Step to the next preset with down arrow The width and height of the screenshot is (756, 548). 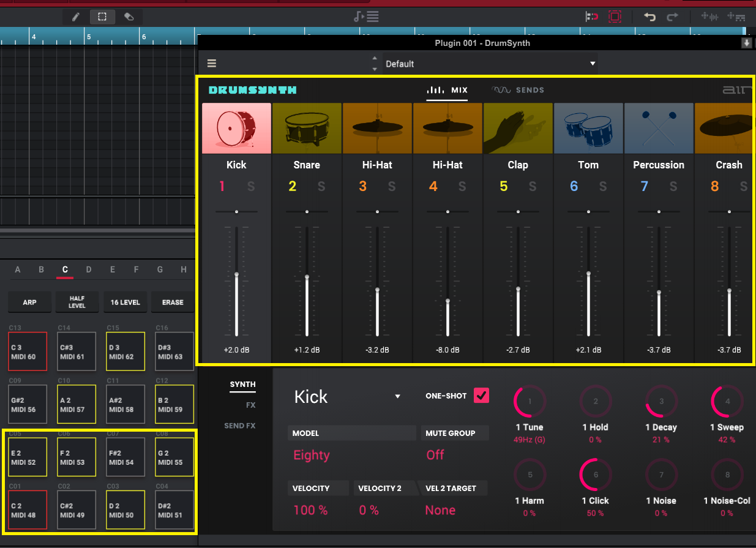pos(375,69)
